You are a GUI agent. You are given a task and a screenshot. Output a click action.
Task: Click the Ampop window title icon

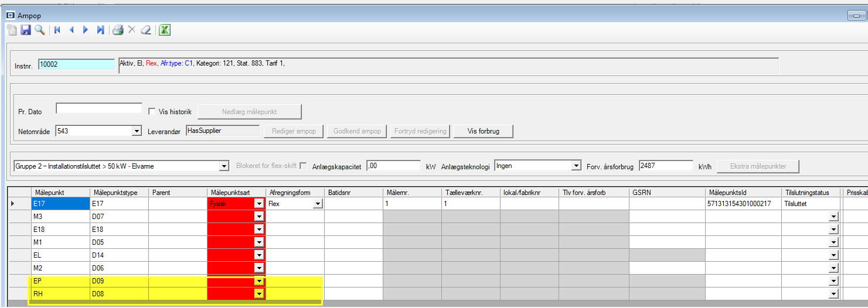10,16
